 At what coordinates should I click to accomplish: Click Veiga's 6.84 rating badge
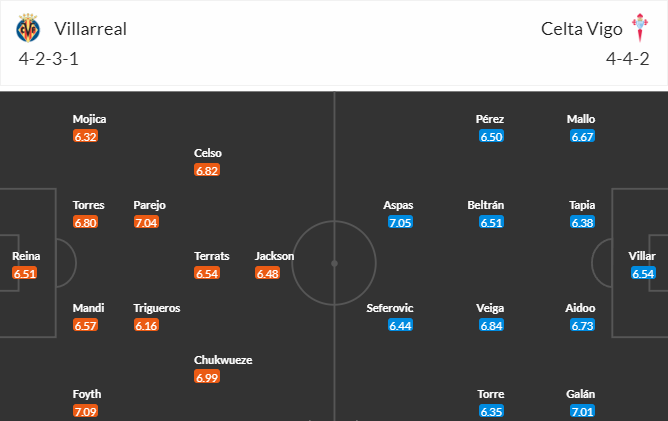point(491,326)
